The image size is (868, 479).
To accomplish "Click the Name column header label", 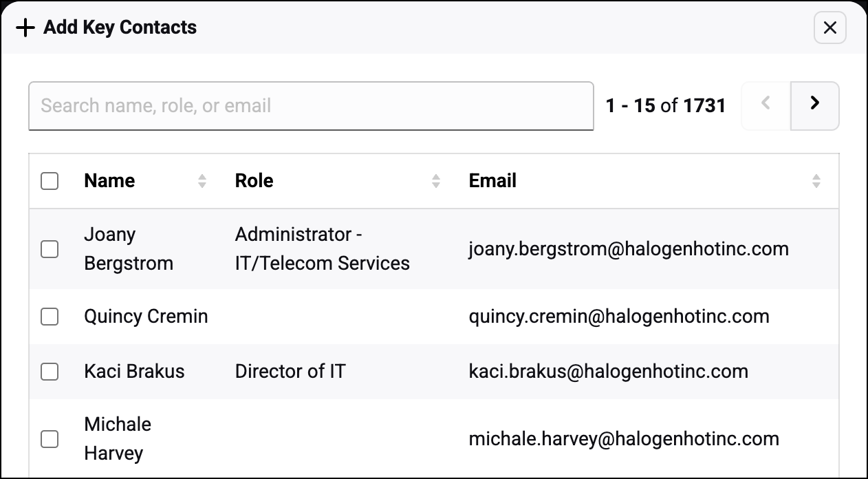I will pos(109,181).
